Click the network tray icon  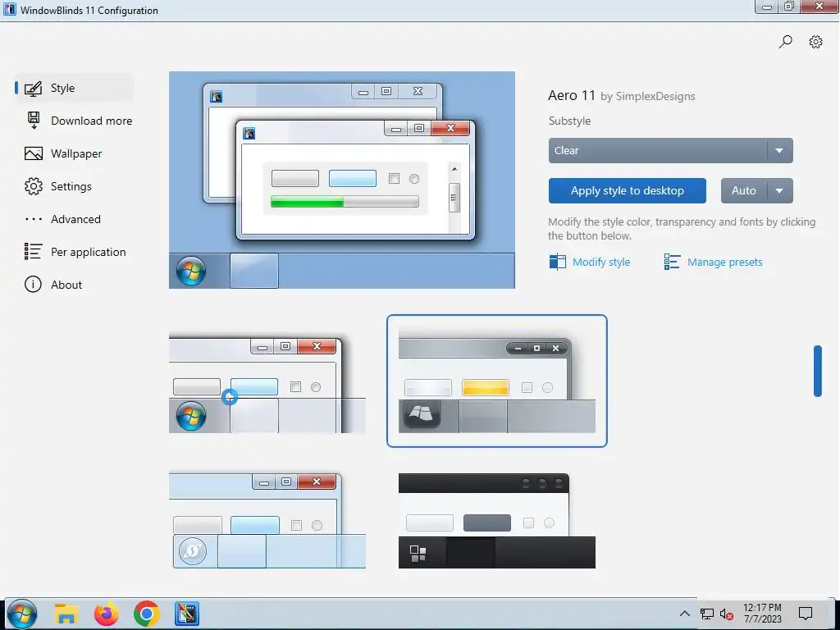(x=707, y=614)
